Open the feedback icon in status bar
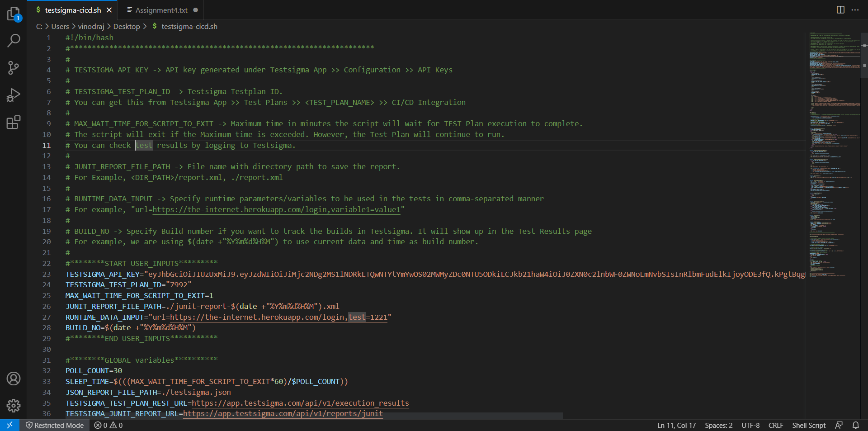 pyautogui.click(x=839, y=425)
